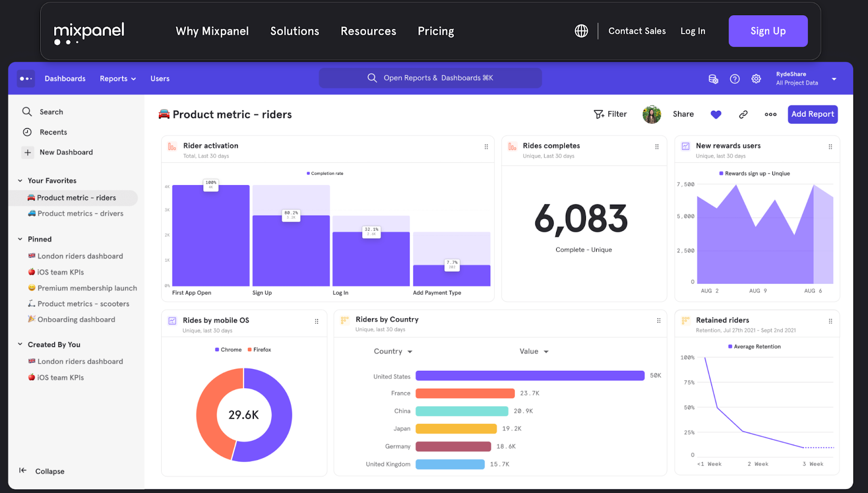Expand the RydeShare project dropdown
Screen dimensions: 868x493
[834, 79]
